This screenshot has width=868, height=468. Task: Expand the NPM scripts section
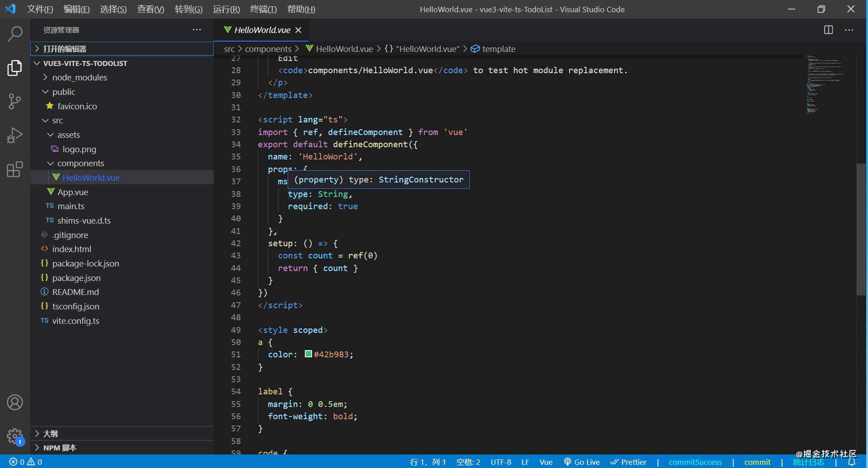[122, 448]
